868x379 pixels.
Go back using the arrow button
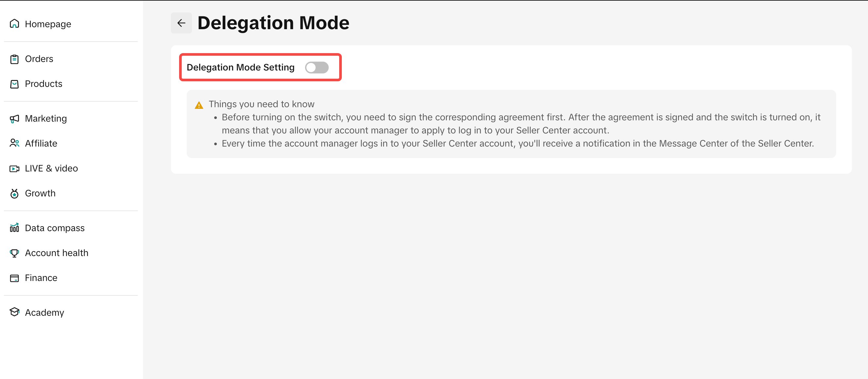point(181,23)
